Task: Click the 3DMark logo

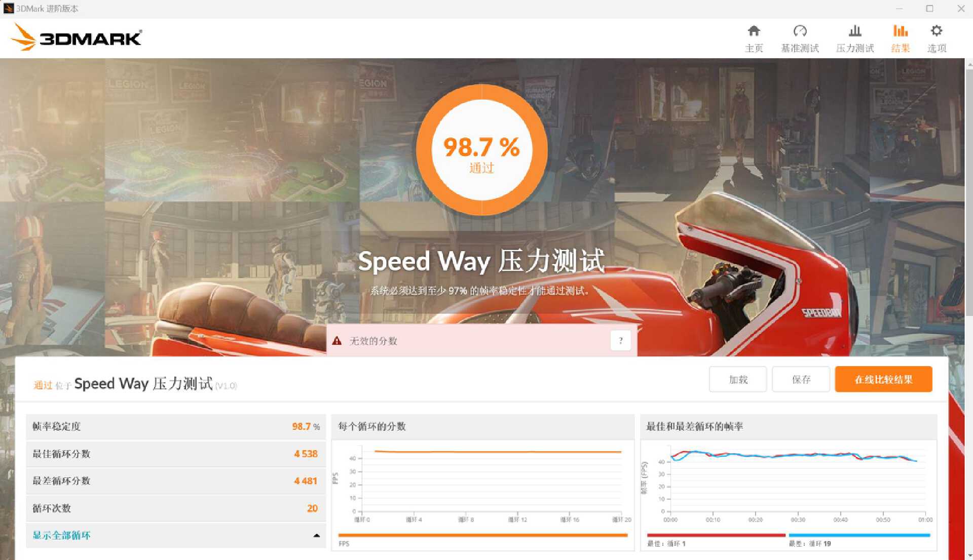Action: pos(76,37)
